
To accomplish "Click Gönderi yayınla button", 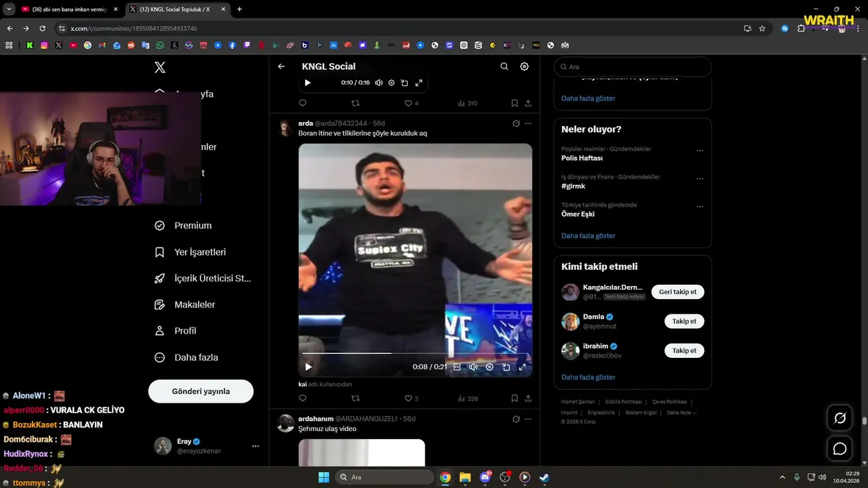I will [201, 391].
